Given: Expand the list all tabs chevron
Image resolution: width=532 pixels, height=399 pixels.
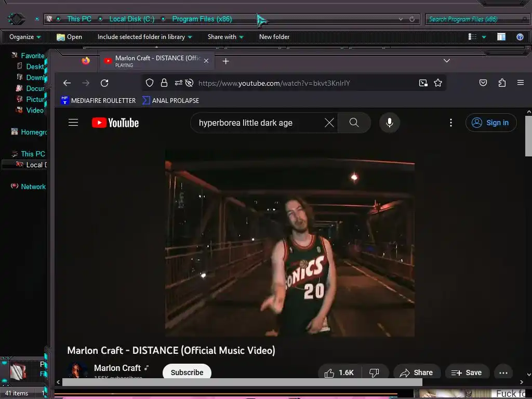Looking at the screenshot, I should [x=447, y=61].
